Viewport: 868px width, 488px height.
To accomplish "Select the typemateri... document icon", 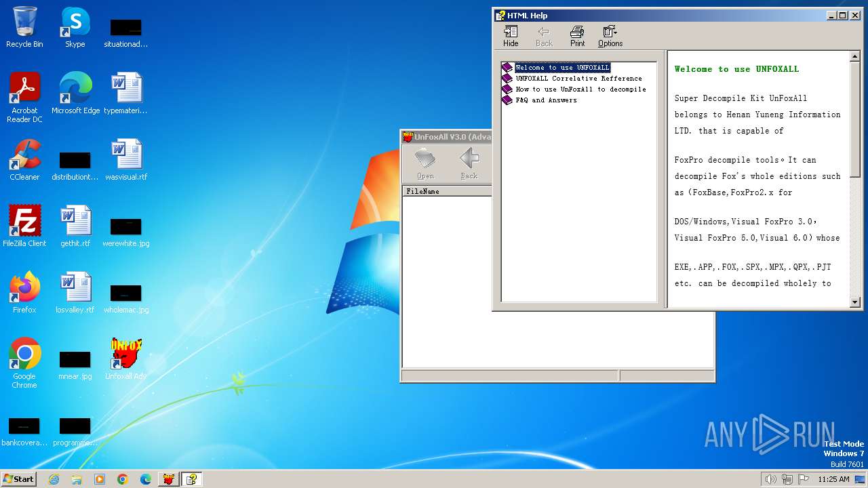I will (126, 94).
